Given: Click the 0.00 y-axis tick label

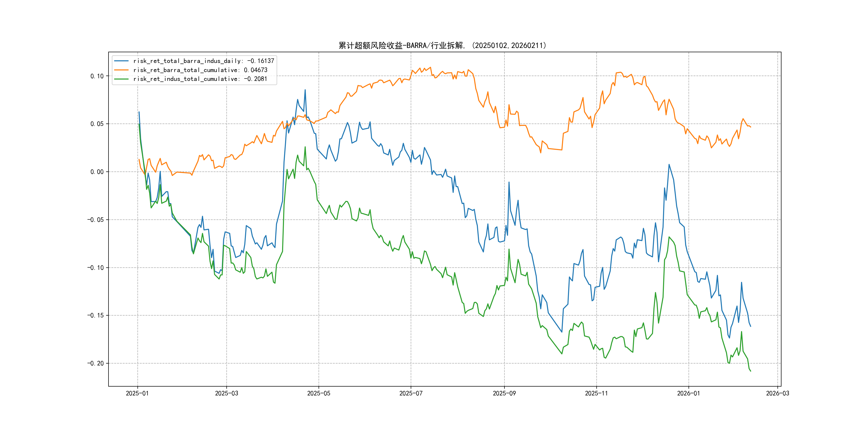Looking at the screenshot, I should click(x=97, y=172).
